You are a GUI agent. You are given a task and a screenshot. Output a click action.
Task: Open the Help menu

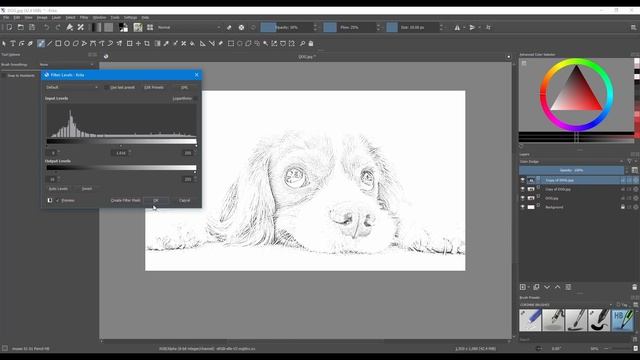point(145,18)
